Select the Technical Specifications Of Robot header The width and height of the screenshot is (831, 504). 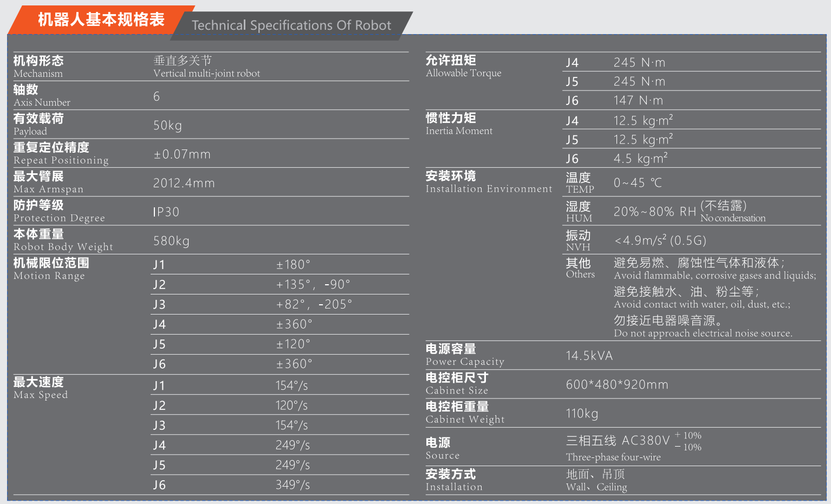click(x=291, y=25)
